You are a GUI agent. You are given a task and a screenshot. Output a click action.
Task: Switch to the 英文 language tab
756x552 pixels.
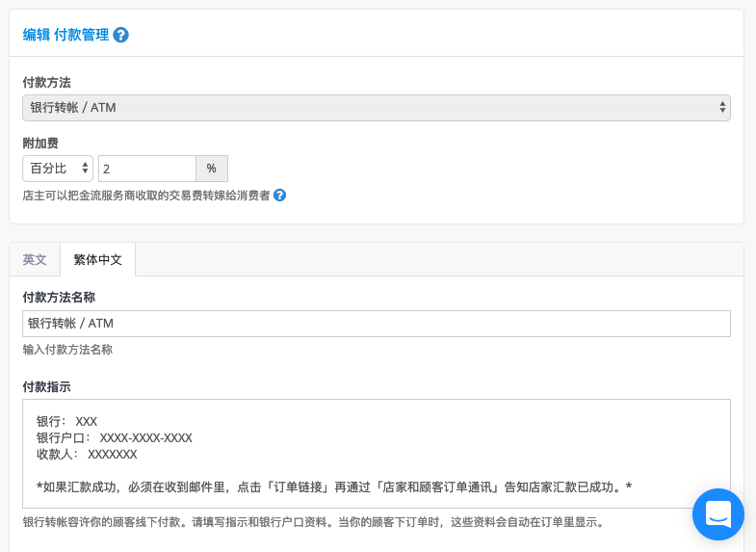35,259
